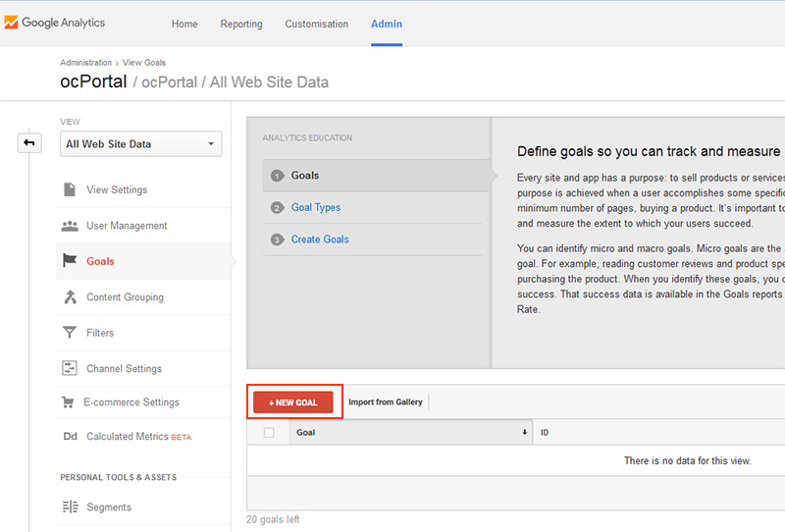Click the Goal column header
Image resolution: width=785 pixels, height=532 pixels.
(411, 432)
